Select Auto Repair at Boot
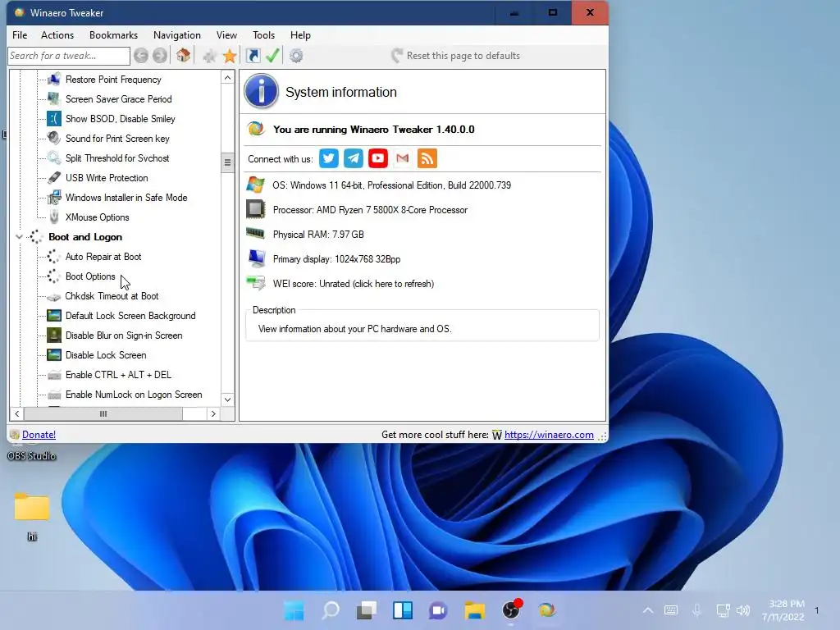840x630 pixels. 103,257
